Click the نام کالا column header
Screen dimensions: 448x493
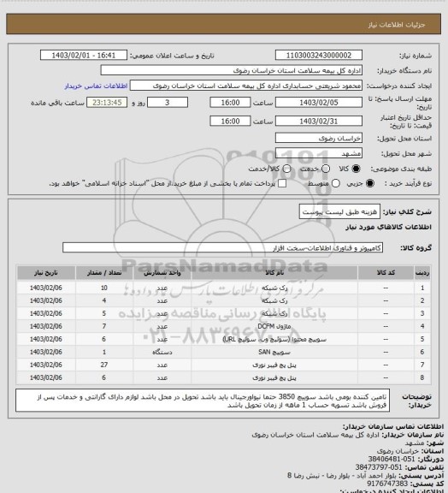point(274,273)
